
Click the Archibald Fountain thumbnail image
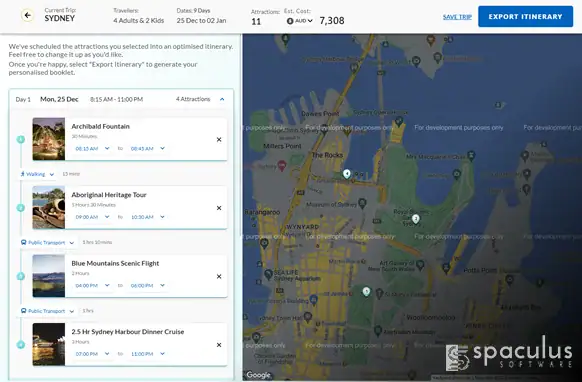point(49,139)
